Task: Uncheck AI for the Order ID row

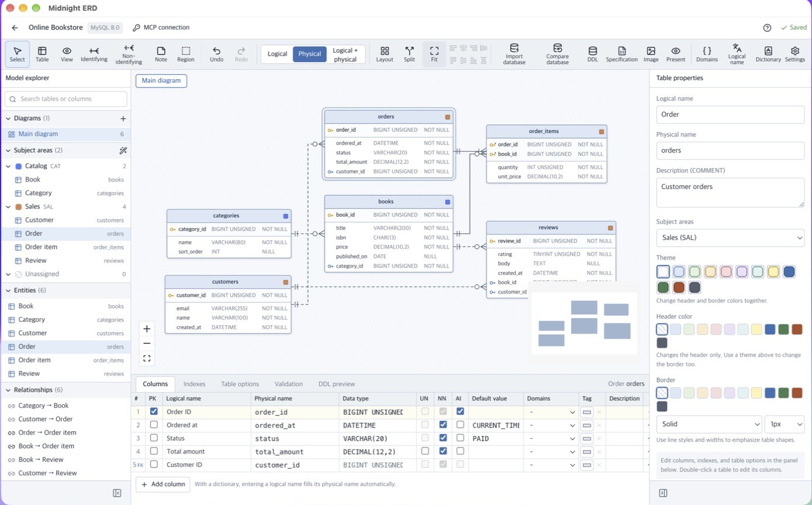Action: 460,411
